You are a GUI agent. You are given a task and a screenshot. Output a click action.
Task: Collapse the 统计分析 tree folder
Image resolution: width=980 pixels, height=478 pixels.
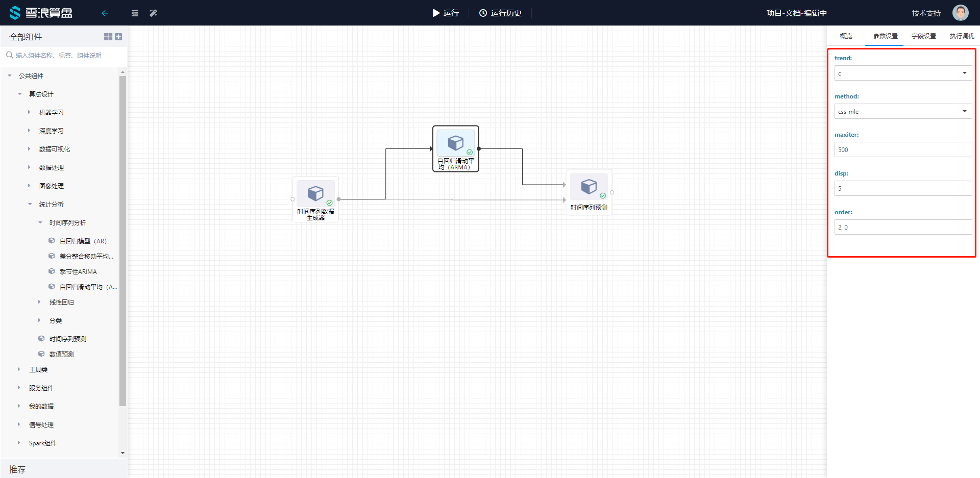tap(30, 205)
